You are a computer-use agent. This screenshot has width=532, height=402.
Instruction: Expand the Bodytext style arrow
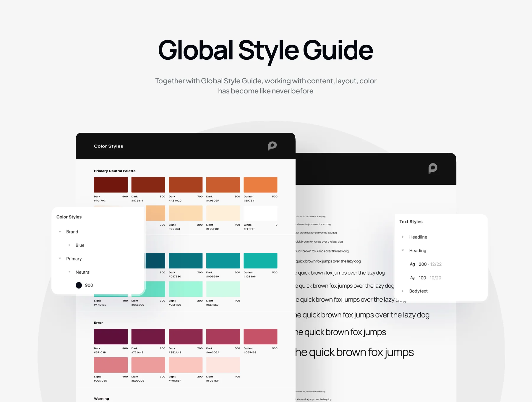(x=403, y=291)
